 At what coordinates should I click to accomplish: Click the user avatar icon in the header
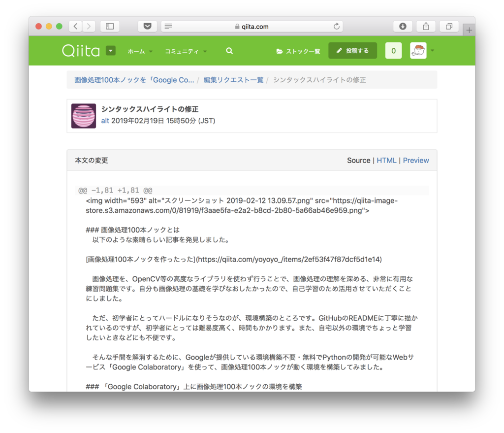[x=417, y=50]
